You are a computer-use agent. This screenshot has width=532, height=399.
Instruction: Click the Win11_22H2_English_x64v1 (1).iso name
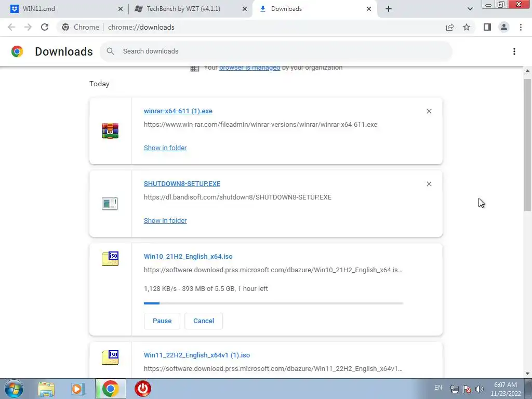pos(197,355)
